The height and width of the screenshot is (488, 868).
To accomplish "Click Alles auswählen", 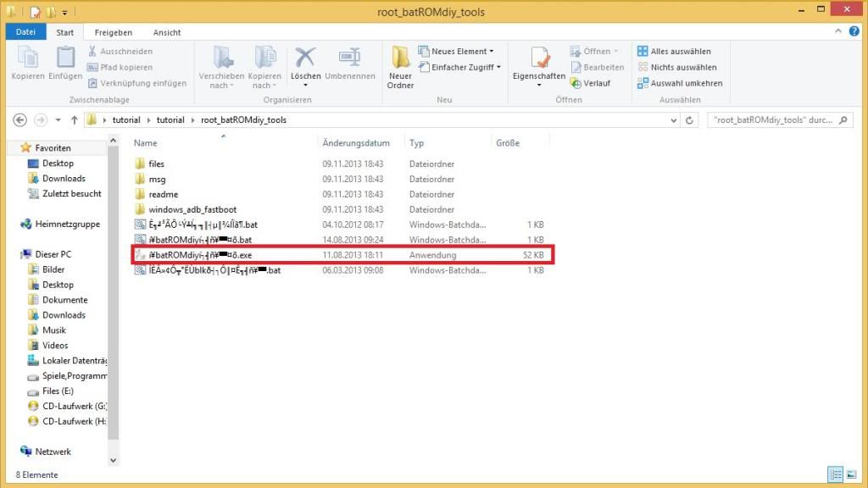I will tap(674, 52).
